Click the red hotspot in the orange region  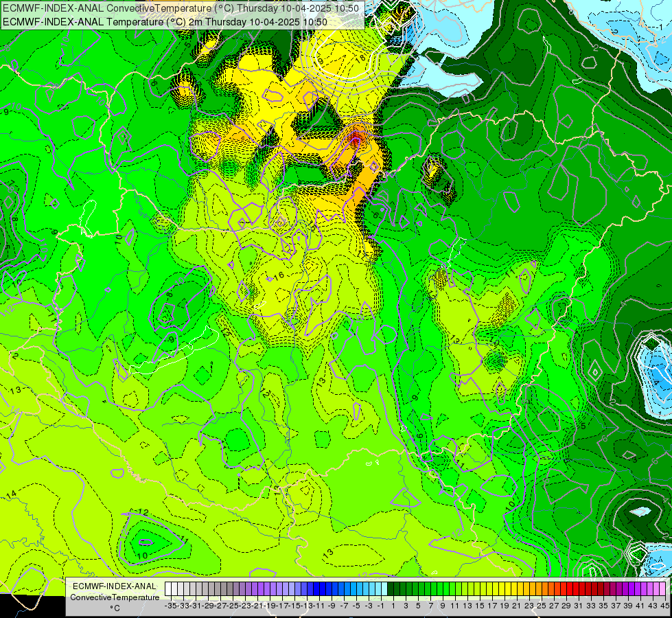(356, 138)
